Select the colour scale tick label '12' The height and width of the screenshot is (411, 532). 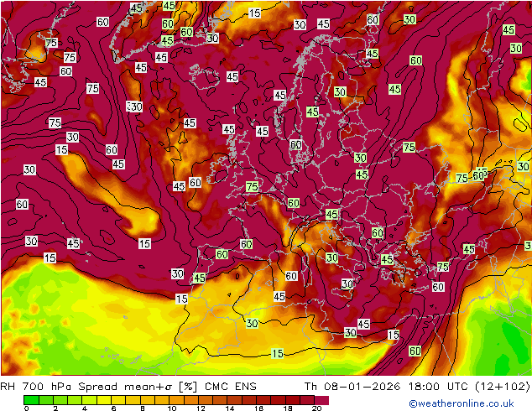point(201,408)
